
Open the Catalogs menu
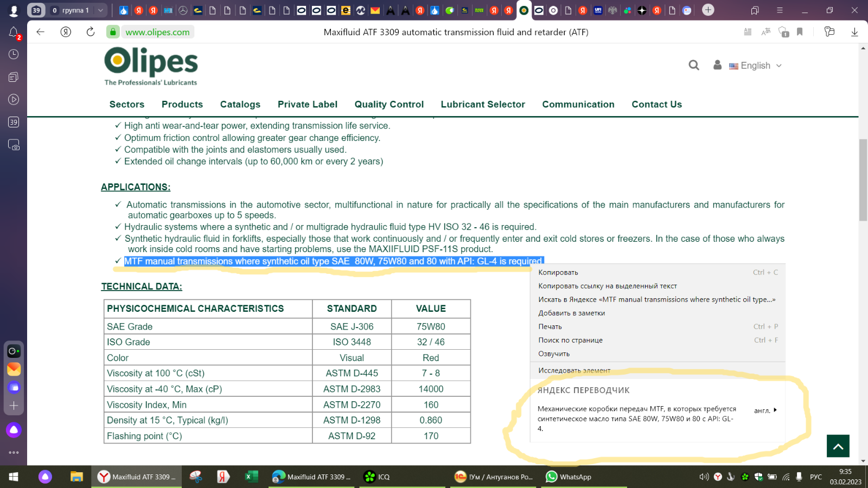pos(240,105)
